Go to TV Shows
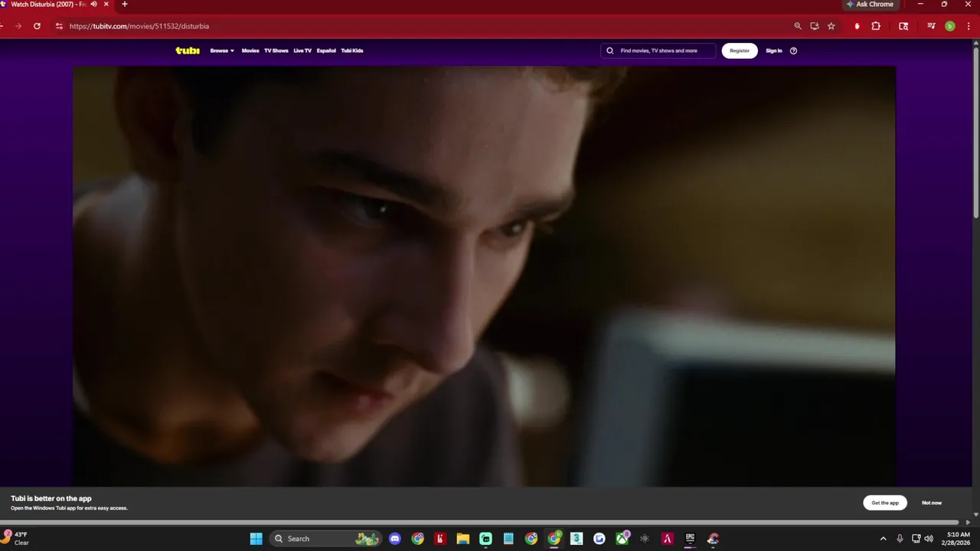Viewport: 980px width, 551px height. tap(276, 51)
